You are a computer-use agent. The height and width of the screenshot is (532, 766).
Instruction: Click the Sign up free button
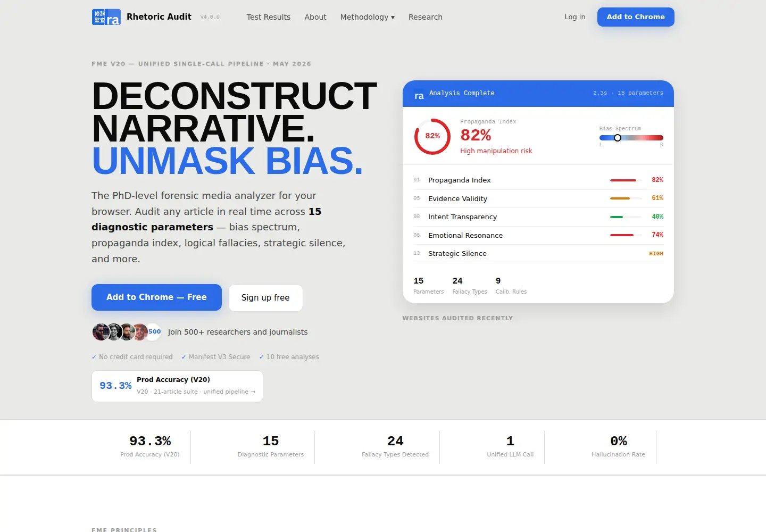click(x=265, y=298)
